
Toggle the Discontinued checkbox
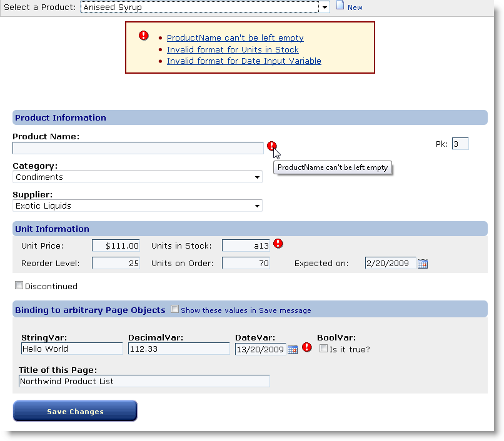point(19,285)
